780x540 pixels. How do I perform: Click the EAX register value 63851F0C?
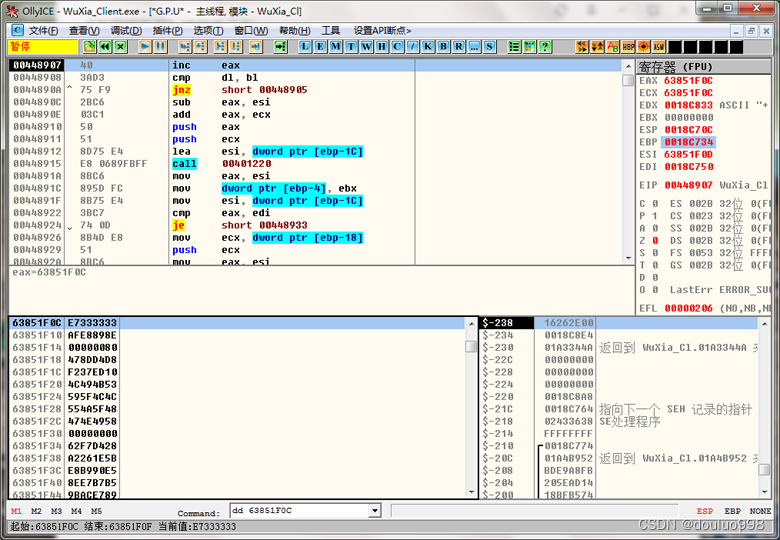pos(688,81)
